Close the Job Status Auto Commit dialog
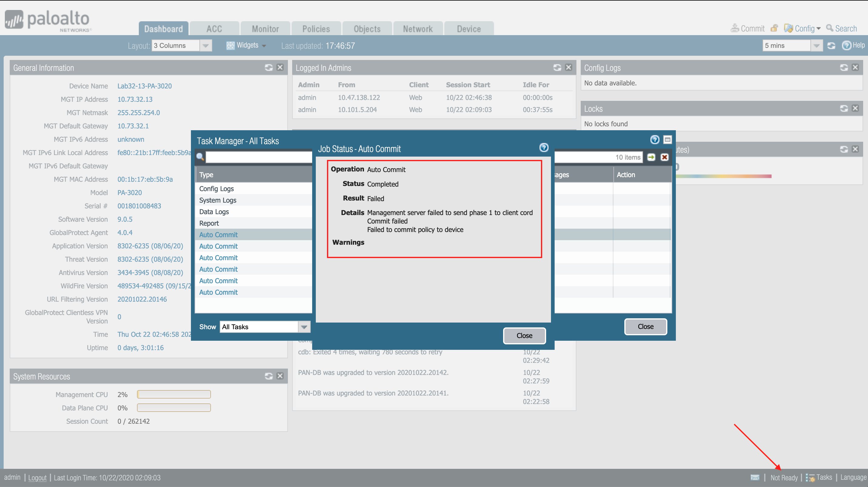 coord(524,336)
